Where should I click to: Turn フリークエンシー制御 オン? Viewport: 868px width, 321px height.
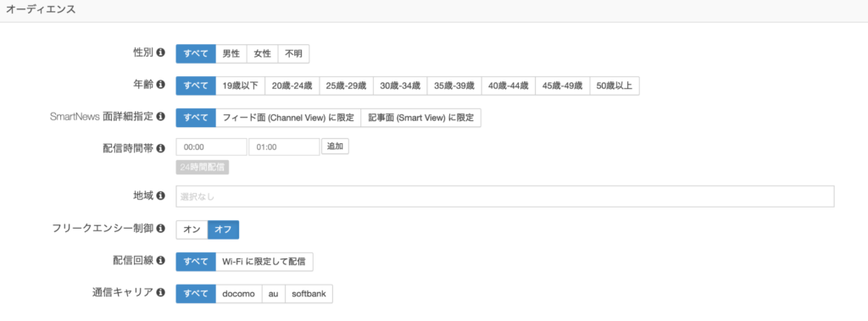tap(192, 230)
